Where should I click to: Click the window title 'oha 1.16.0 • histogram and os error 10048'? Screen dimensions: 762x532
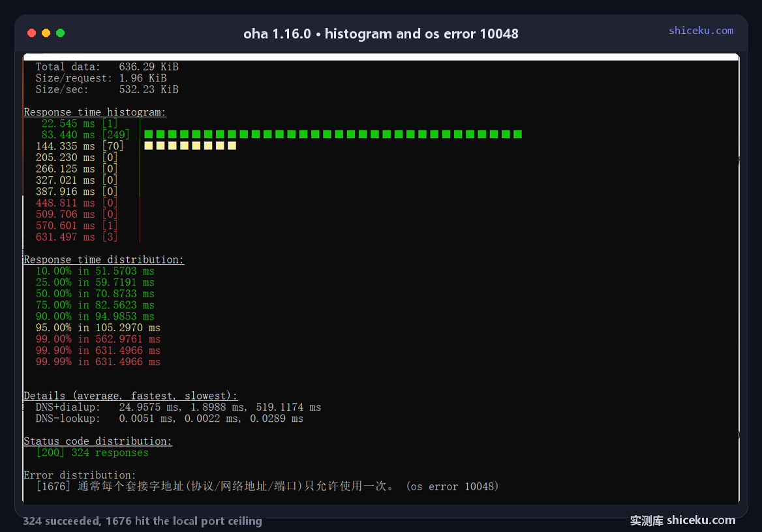tap(381, 33)
